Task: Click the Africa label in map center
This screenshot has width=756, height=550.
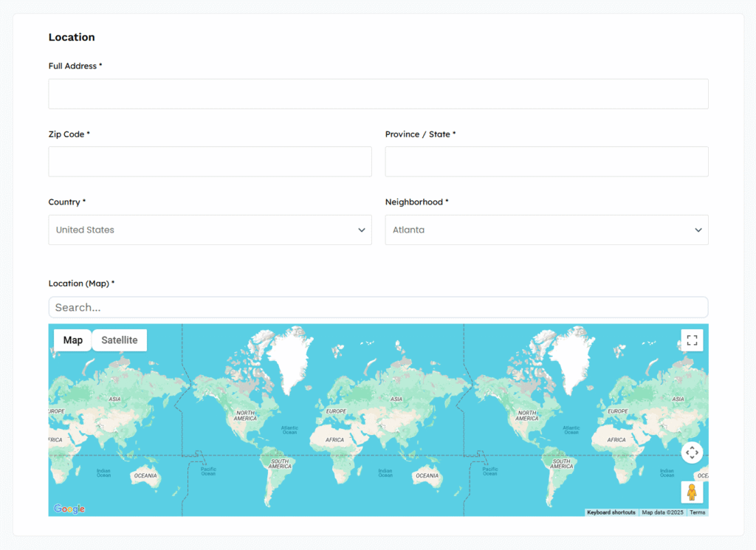Action: point(335,439)
